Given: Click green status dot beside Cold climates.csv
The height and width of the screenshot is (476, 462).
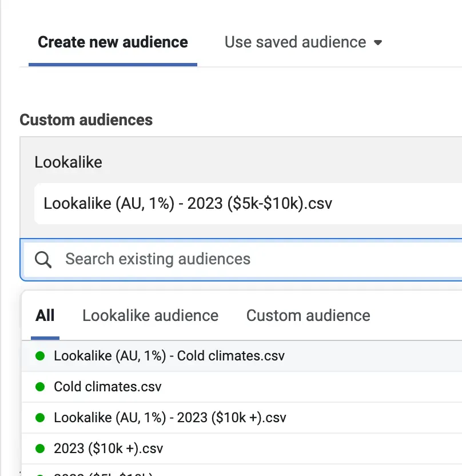Looking at the screenshot, I should [40, 387].
